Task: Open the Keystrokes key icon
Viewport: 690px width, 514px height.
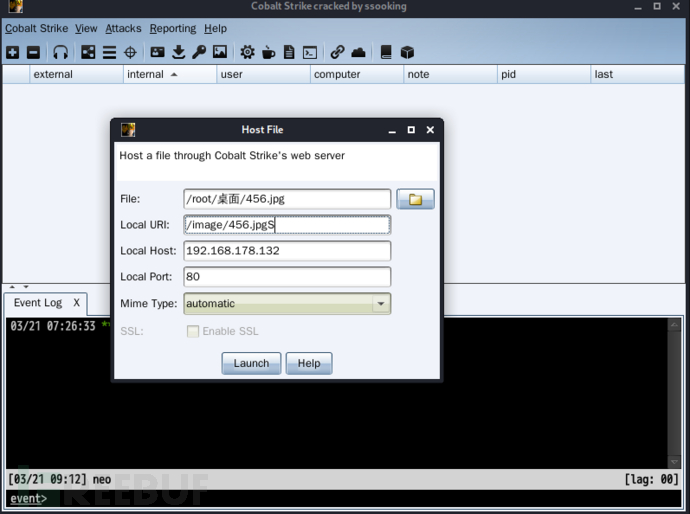Action: [x=199, y=52]
